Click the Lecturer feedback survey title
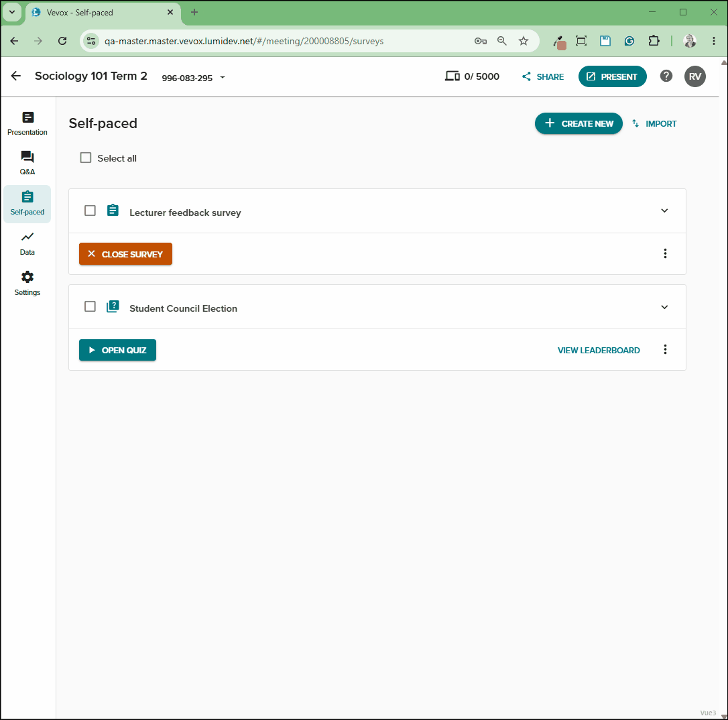The image size is (728, 720). (185, 213)
